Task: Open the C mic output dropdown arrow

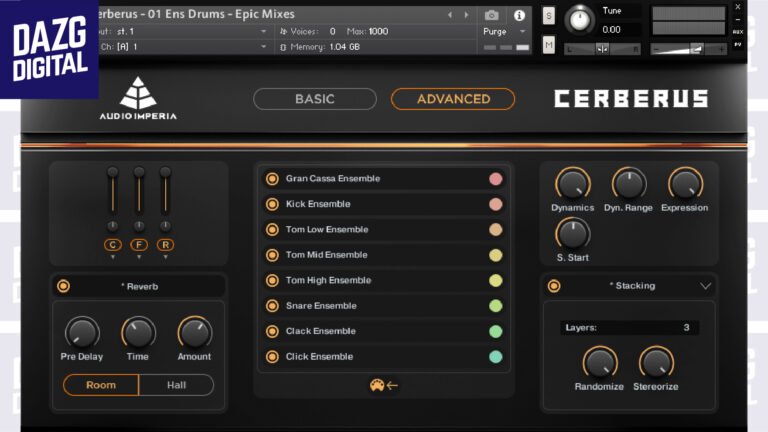Action: [x=113, y=257]
